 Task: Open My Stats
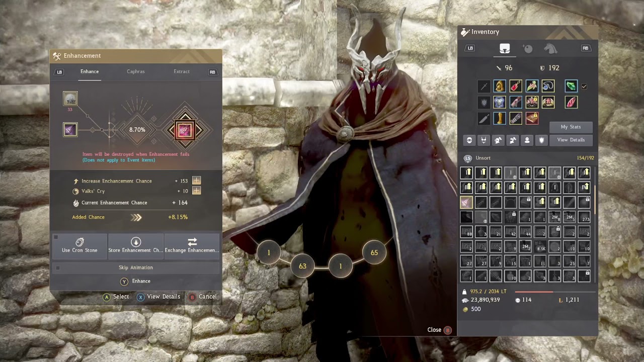tap(571, 127)
